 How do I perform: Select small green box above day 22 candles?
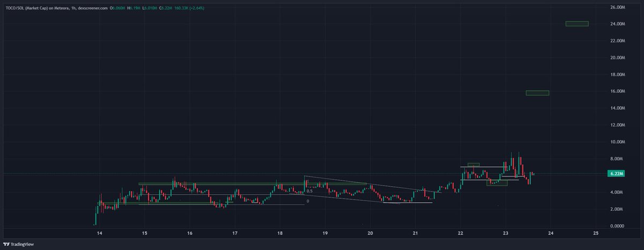tap(473, 165)
